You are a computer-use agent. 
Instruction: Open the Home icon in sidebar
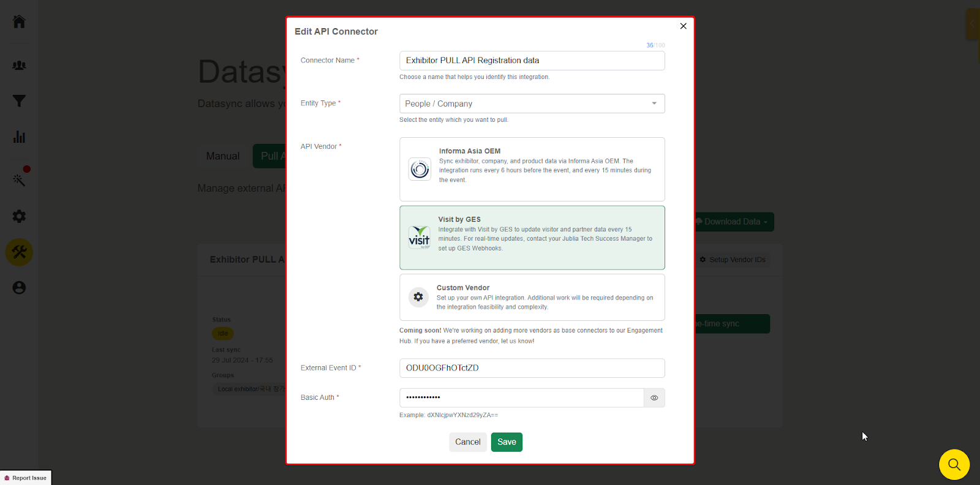19,22
